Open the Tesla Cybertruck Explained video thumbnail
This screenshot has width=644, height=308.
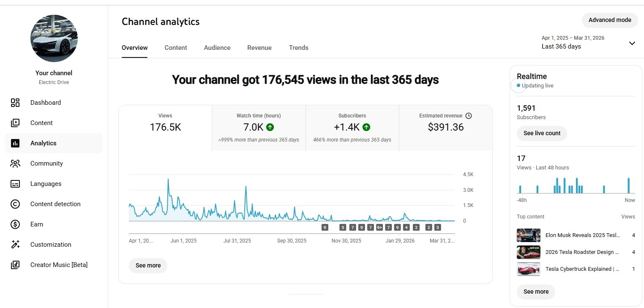click(528, 269)
